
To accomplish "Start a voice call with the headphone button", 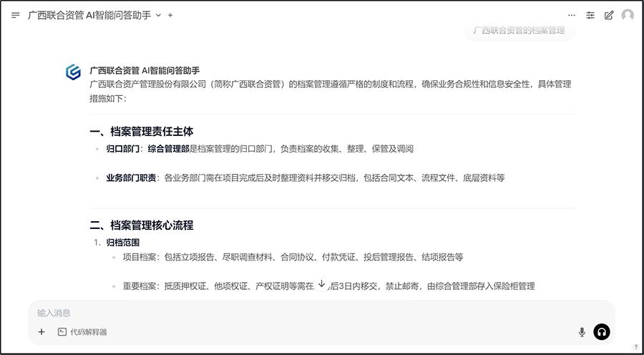I will pos(602,331).
